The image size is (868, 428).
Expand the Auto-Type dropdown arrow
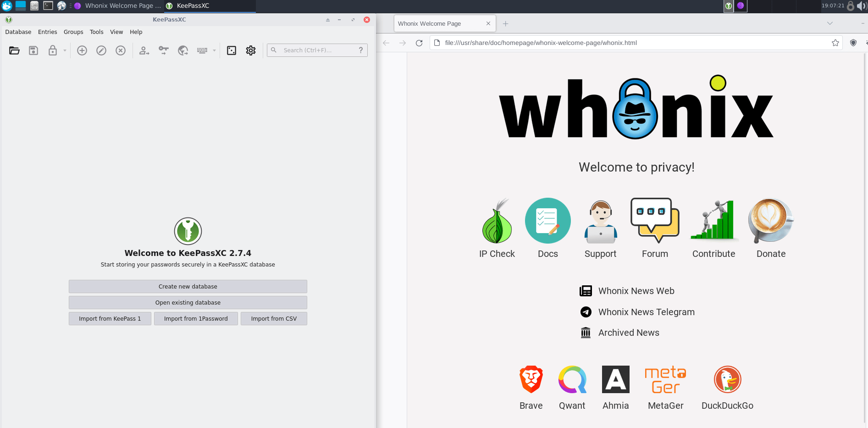214,50
